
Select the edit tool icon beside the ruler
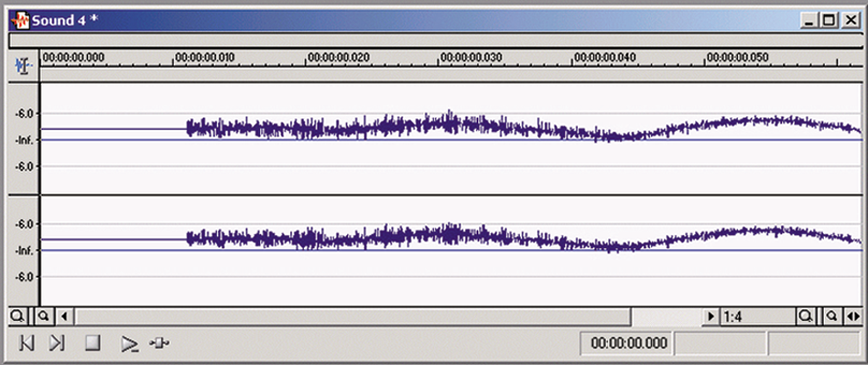[x=24, y=66]
